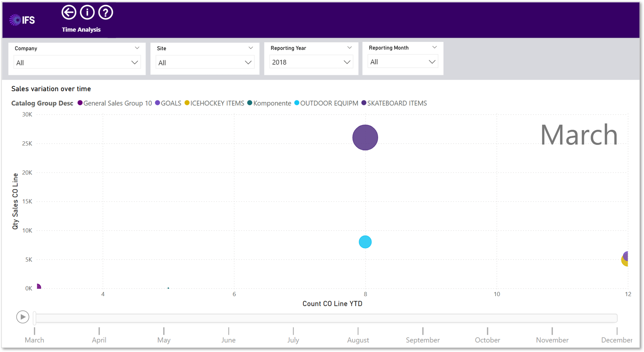Select the large purple bubble in chart
644x352 pixels.
(365, 138)
